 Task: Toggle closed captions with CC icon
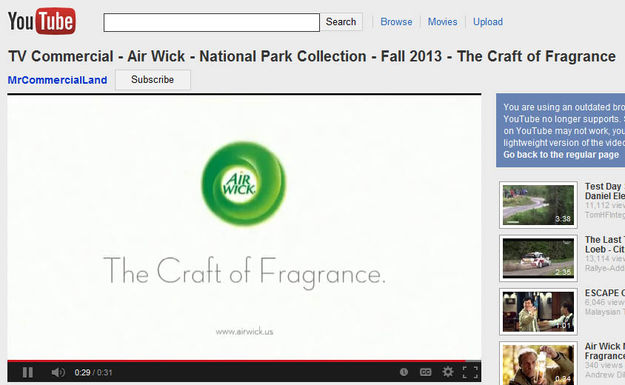pyautogui.click(x=426, y=372)
